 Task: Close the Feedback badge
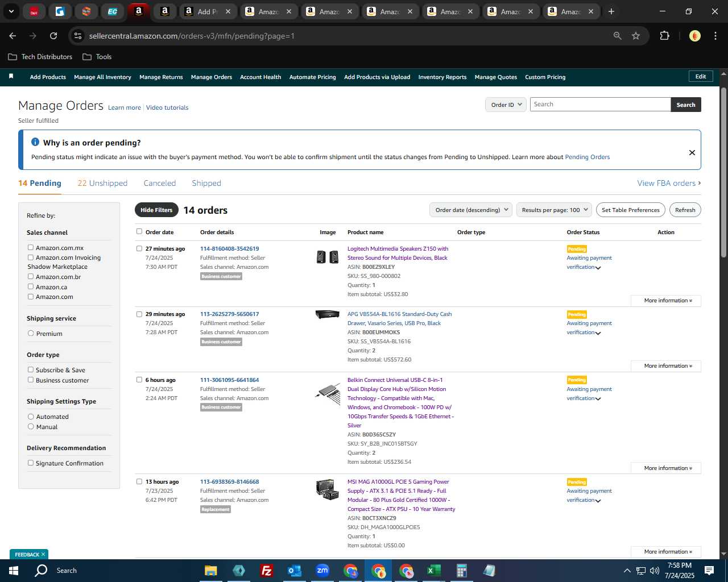[x=43, y=554]
